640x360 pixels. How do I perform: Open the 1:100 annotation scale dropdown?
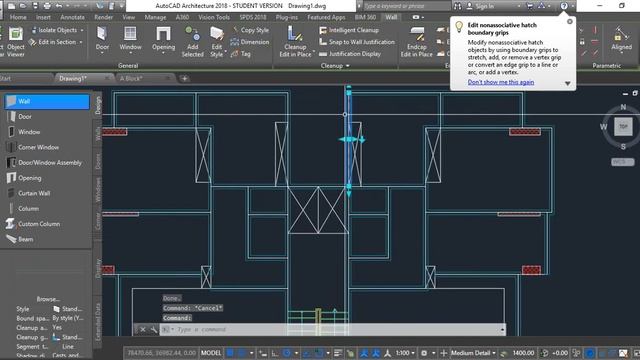[404, 353]
